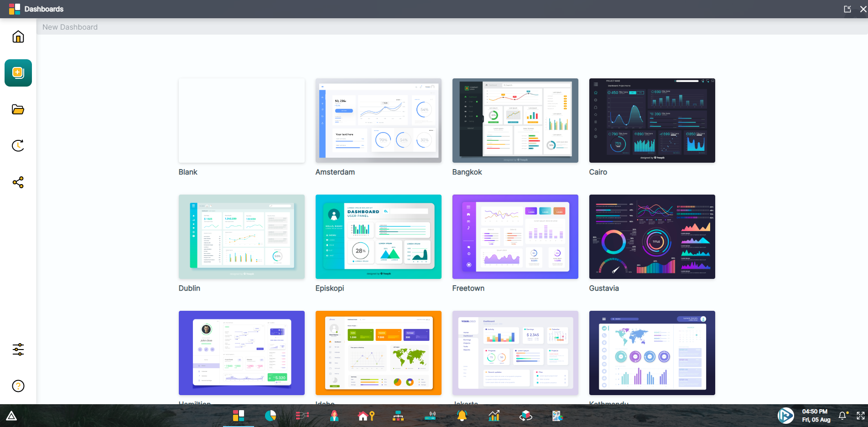Select the Amsterdam template thumbnail
Image resolution: width=868 pixels, height=427 pixels.
(x=378, y=121)
